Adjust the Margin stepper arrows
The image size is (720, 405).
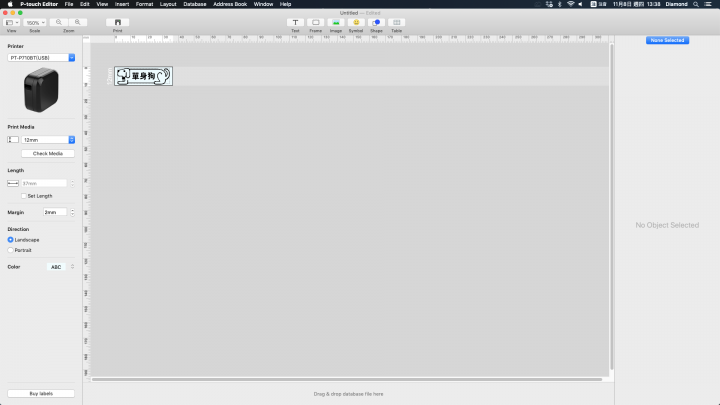point(72,212)
